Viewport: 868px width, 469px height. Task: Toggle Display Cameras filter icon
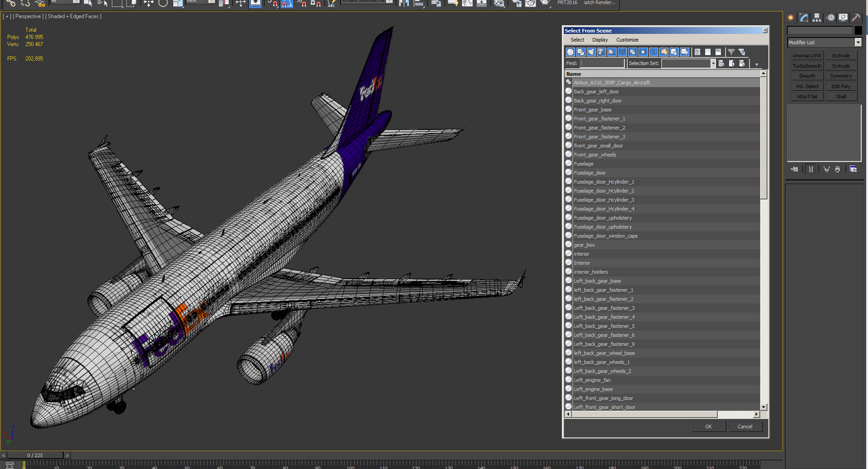[601, 52]
